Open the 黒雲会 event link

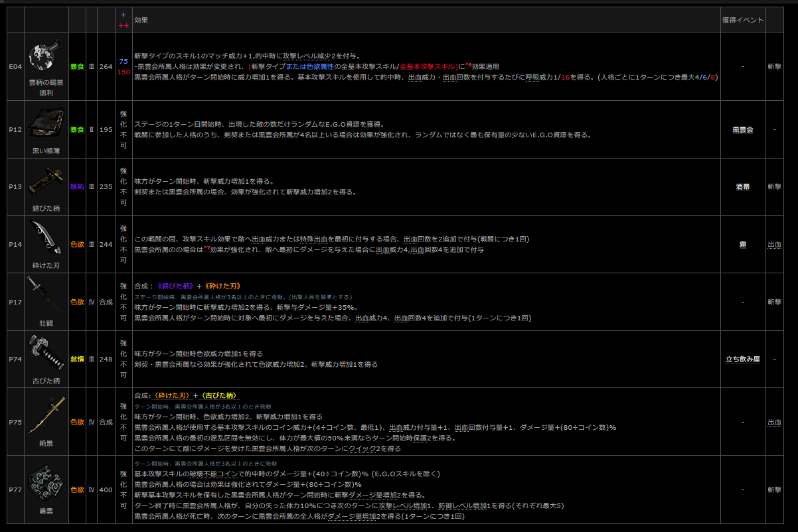point(742,130)
